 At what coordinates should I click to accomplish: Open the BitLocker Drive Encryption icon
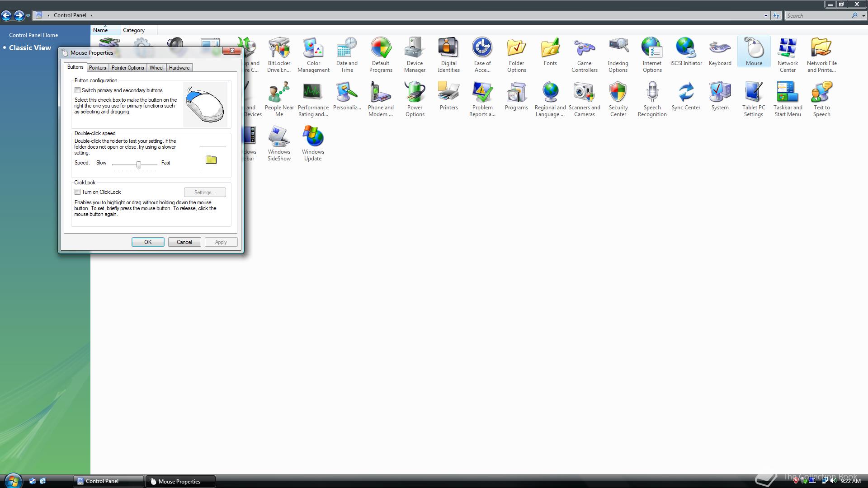[x=279, y=55]
